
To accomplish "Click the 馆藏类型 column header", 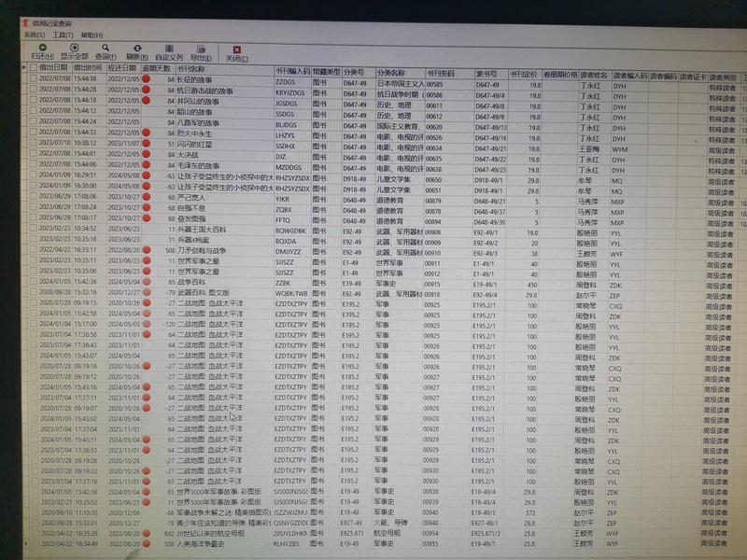I will point(326,72).
